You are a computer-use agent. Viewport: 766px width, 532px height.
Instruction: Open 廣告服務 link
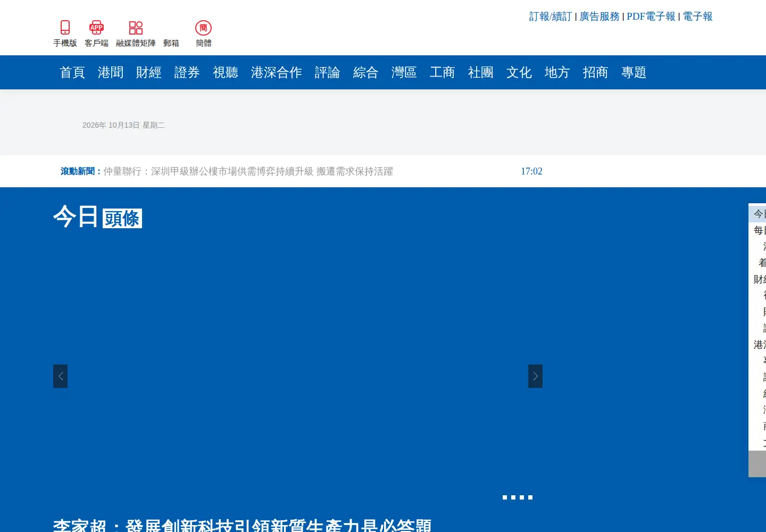[x=600, y=16]
